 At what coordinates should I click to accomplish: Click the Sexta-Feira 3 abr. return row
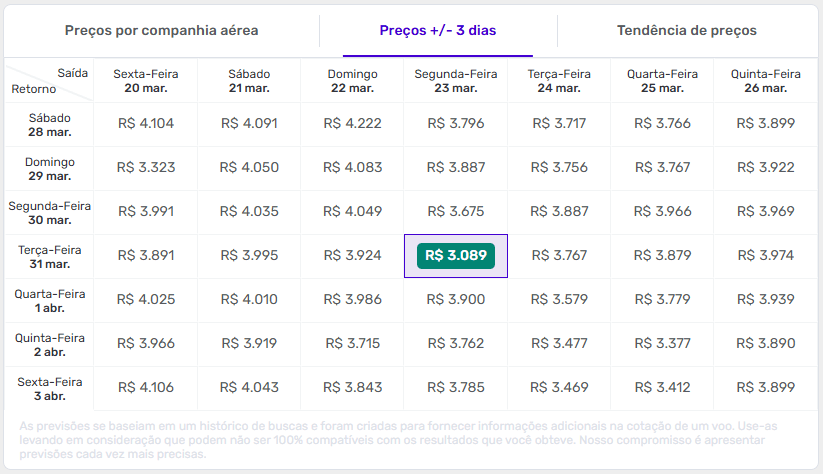49,389
